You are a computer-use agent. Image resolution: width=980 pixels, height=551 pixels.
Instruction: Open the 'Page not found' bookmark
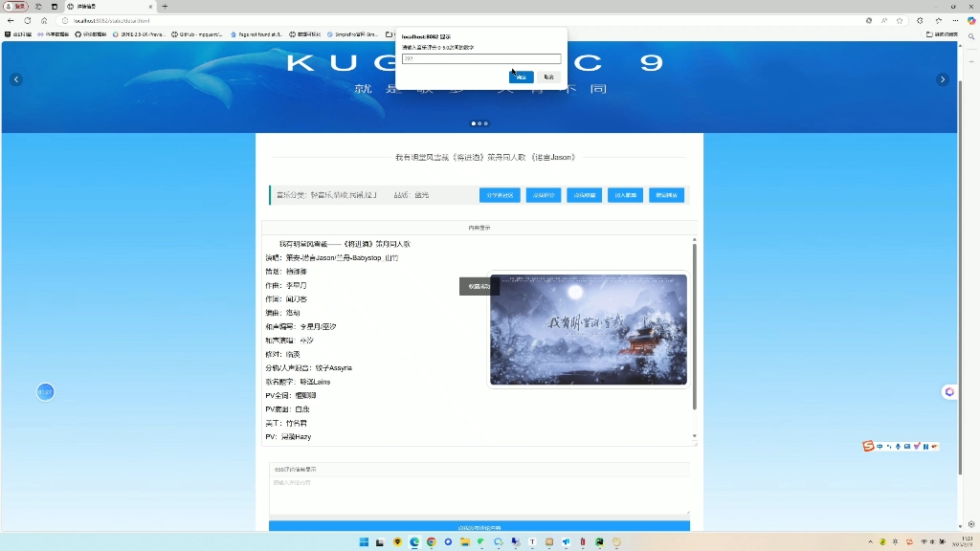pos(256,34)
